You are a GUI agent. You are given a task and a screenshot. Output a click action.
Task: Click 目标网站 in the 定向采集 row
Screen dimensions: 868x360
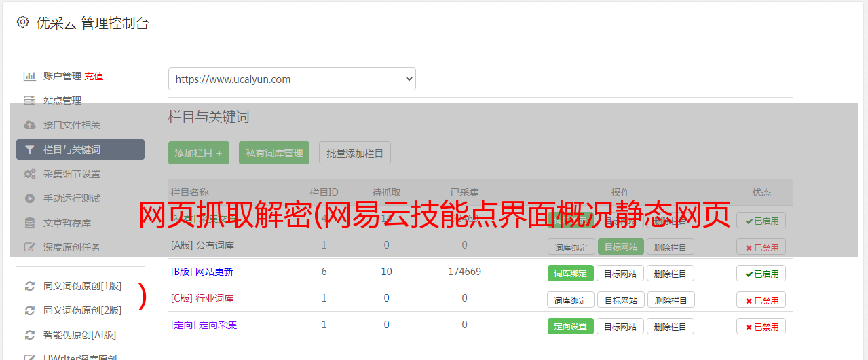(x=620, y=326)
